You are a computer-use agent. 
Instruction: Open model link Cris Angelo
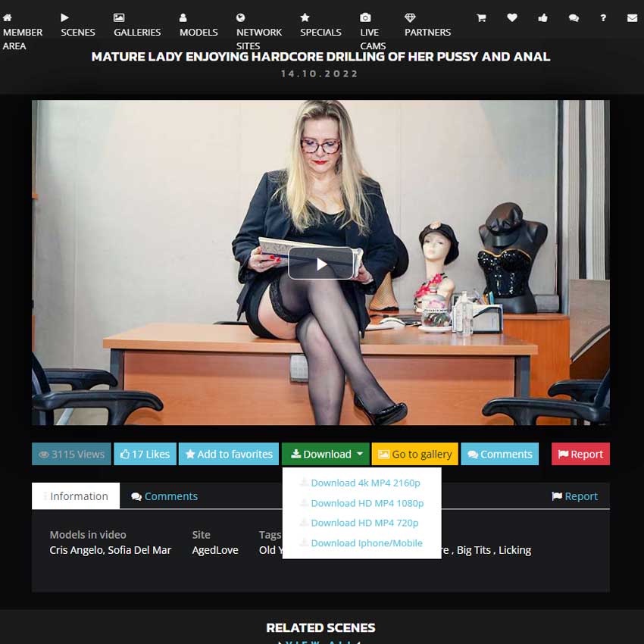click(77, 550)
